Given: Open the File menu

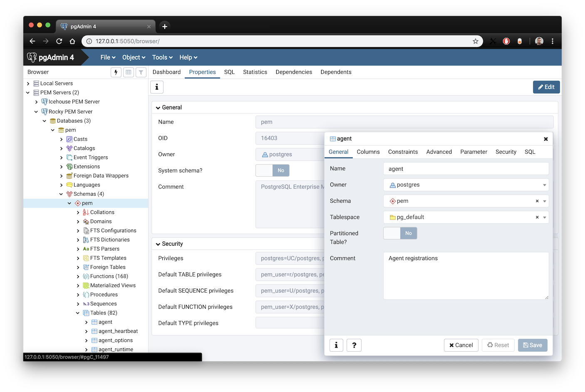Looking at the screenshot, I should [108, 57].
